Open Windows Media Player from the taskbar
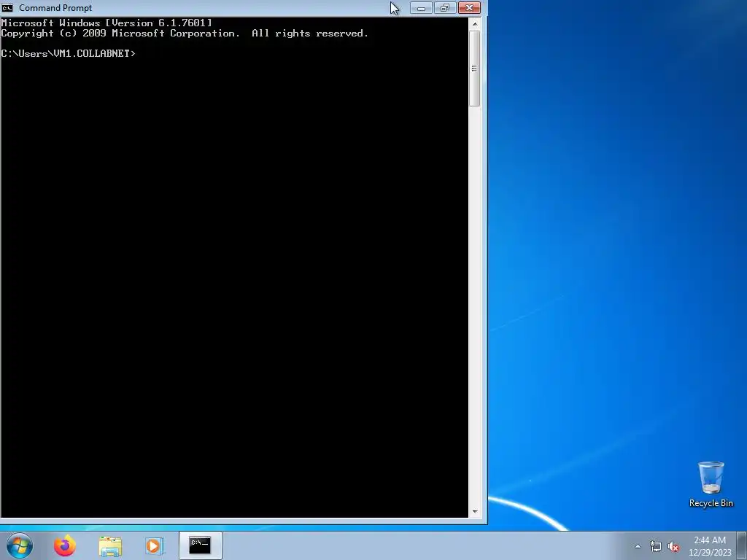The image size is (747, 560). pyautogui.click(x=154, y=545)
